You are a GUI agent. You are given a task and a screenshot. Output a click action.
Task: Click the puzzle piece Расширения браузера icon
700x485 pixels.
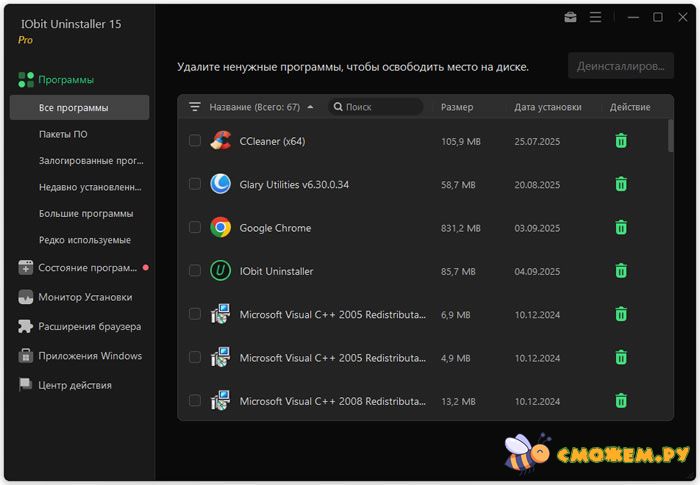pos(25,326)
